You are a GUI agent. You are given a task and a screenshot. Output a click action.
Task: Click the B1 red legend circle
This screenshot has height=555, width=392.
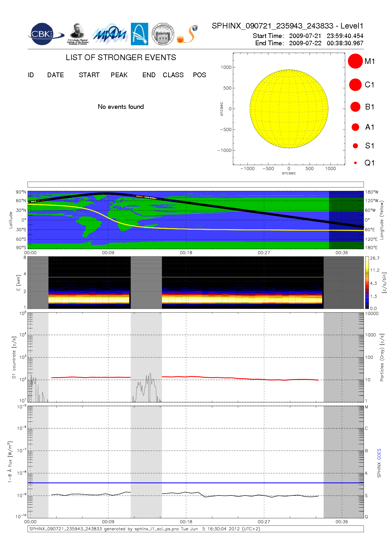point(355,107)
